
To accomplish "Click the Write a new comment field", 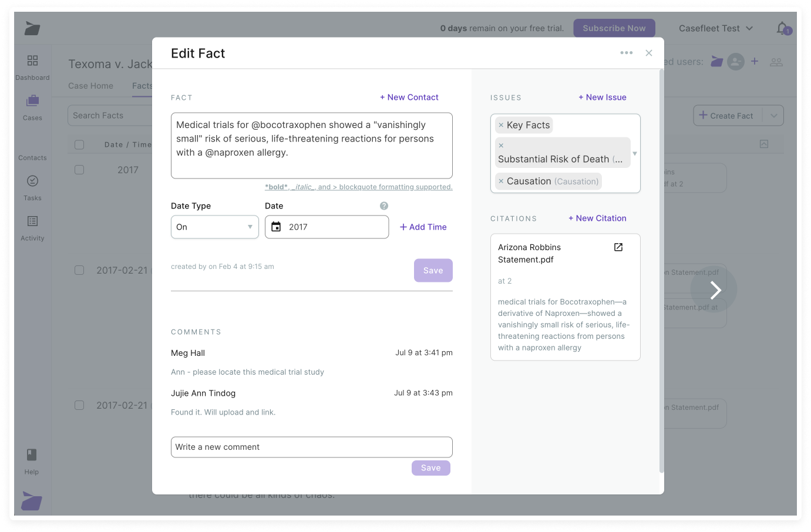I will pyautogui.click(x=311, y=447).
